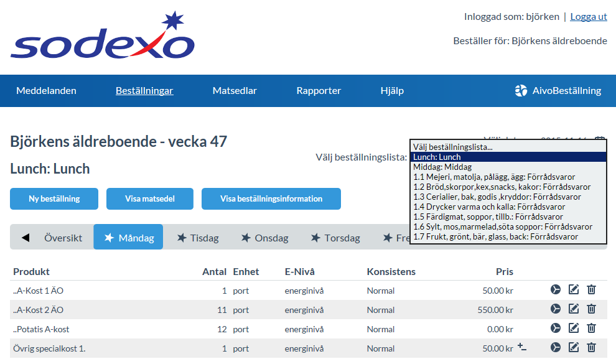
Task: Click the Sodexo logo
Action: point(103,35)
